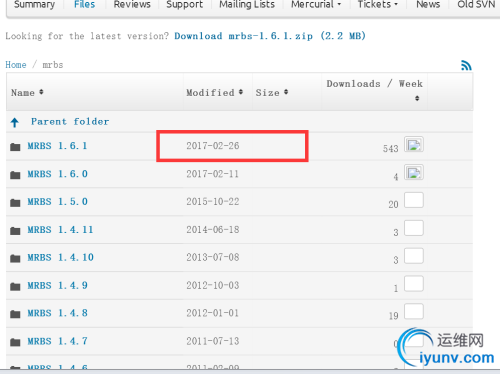Go to the Support tab
This screenshot has width=500, height=374.
click(184, 4)
